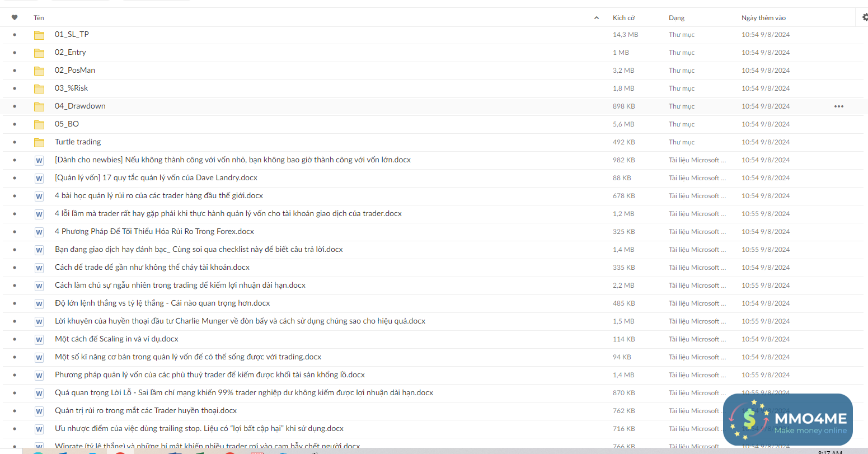Sort by the Kích cỡ column header

[x=623, y=18]
